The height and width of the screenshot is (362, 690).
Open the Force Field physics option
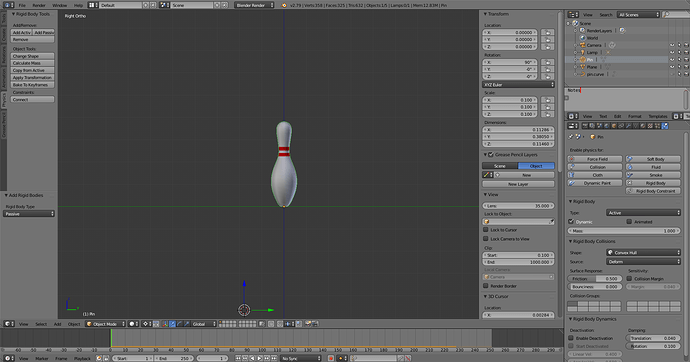(x=595, y=159)
